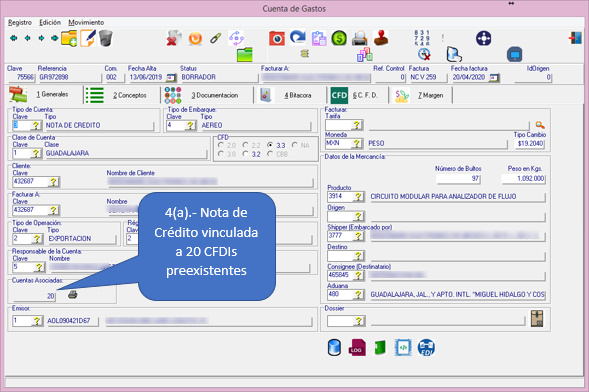Click the printer icon in top toolbar
The width and height of the screenshot is (589, 392).
[x=359, y=38]
